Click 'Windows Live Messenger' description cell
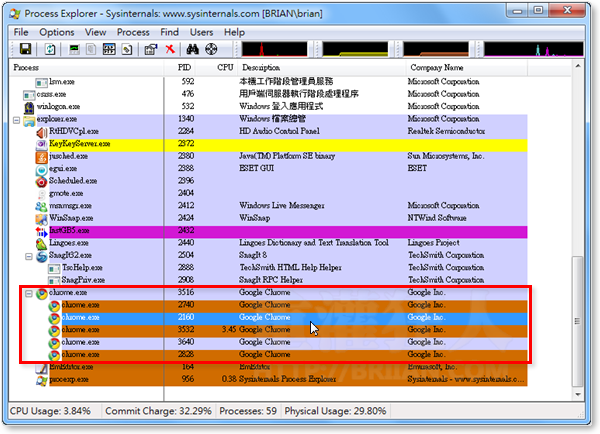Screen dimensions: 600x434 click(282, 206)
